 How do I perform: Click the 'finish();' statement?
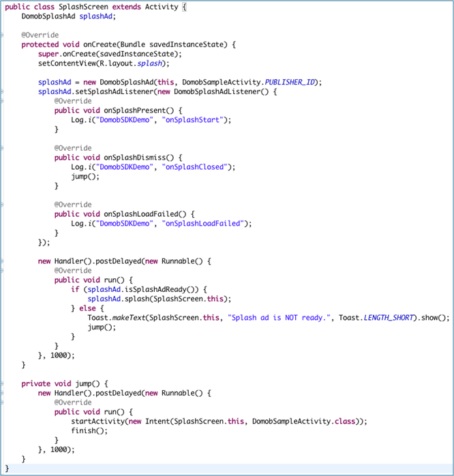coord(89,431)
